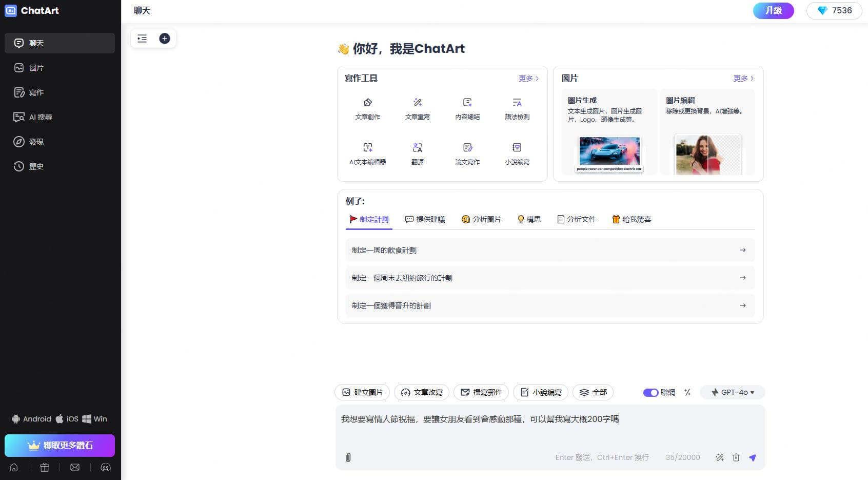
Task: Open the 歷史 sidebar item
Action: (x=60, y=166)
